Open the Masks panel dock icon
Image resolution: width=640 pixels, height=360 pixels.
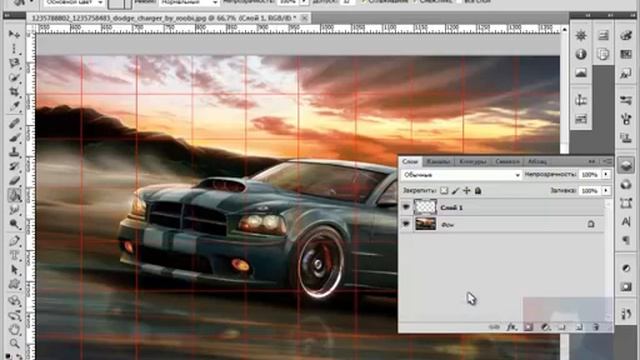coord(626,287)
